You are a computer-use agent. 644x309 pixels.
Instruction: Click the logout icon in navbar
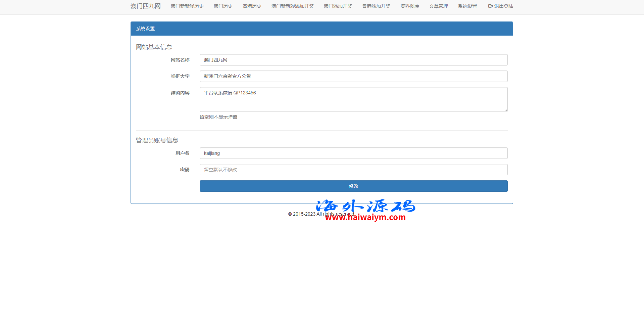[490, 6]
